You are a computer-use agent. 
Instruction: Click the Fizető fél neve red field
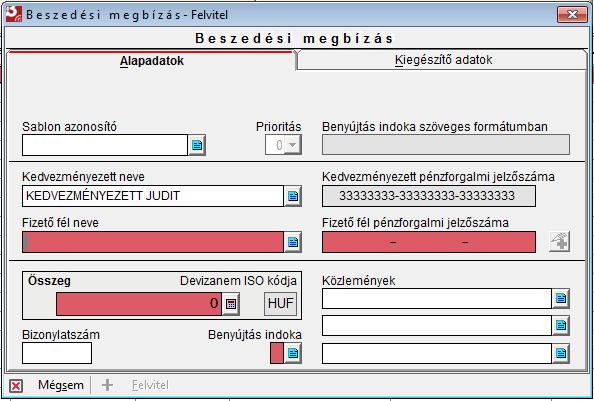tap(153, 242)
